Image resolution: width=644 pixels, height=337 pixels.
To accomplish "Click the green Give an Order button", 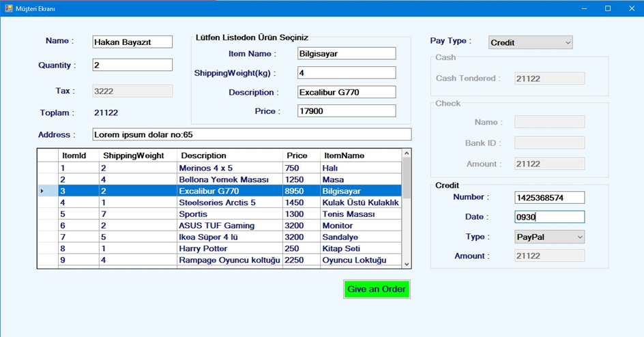I will [x=377, y=289].
